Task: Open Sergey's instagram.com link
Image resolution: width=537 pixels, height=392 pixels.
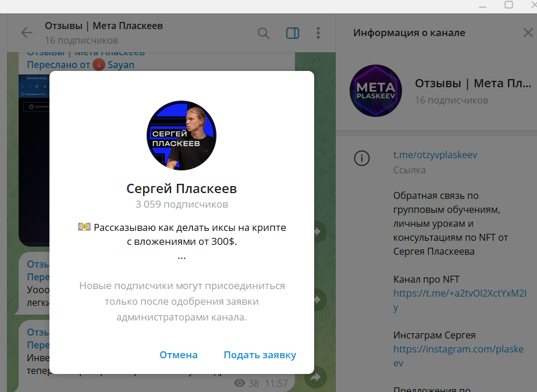Action: (458, 356)
